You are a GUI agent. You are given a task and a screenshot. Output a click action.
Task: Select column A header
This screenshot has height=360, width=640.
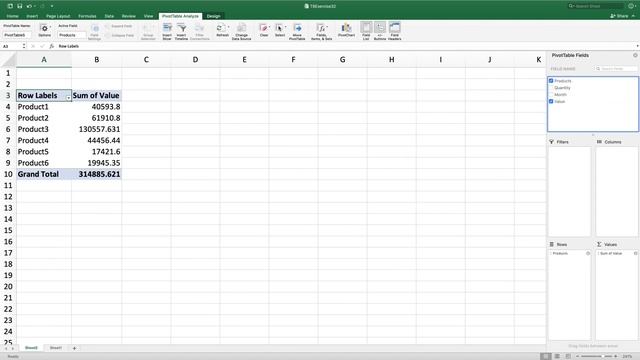[x=44, y=60]
